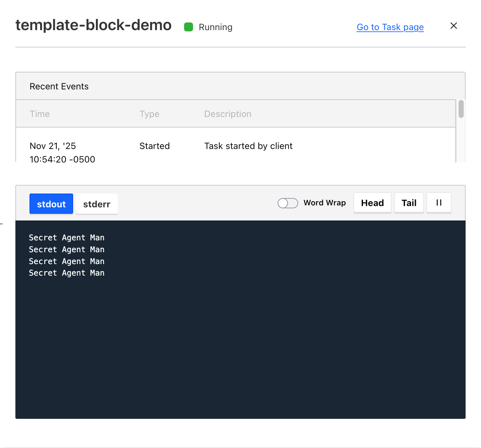
Task: Click the template-block-demo title
Action: (x=94, y=25)
